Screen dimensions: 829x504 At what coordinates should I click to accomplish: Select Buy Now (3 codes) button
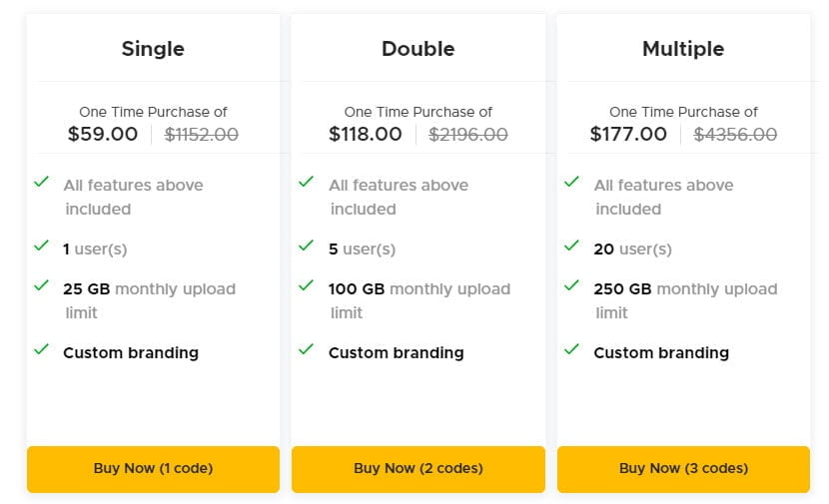(x=683, y=468)
